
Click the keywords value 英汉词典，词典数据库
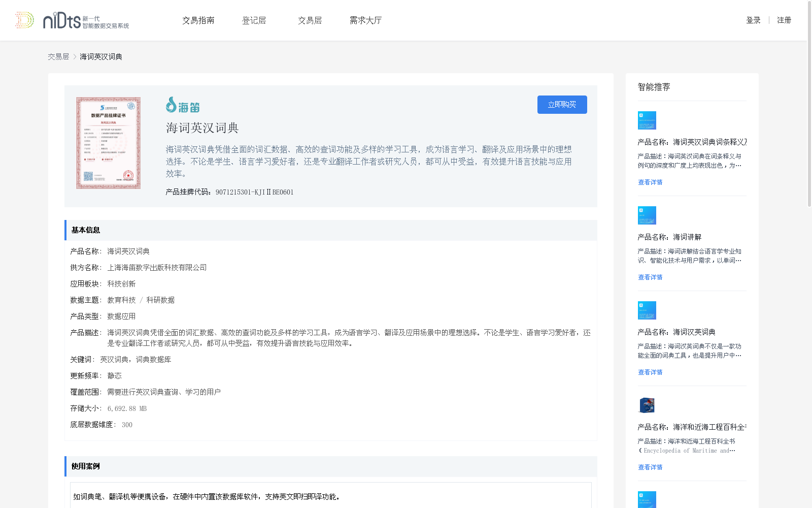tap(136, 360)
